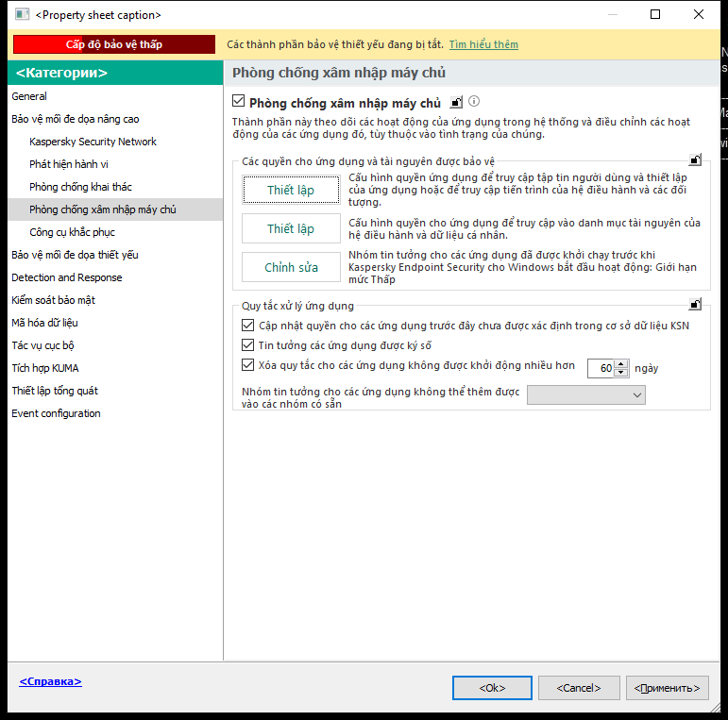Decrease the days value with down arrow
This screenshot has height=720, width=728.
click(x=621, y=373)
